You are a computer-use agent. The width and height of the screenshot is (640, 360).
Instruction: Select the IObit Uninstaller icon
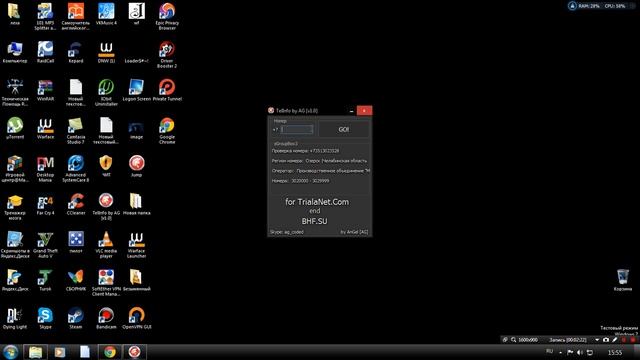[106, 92]
